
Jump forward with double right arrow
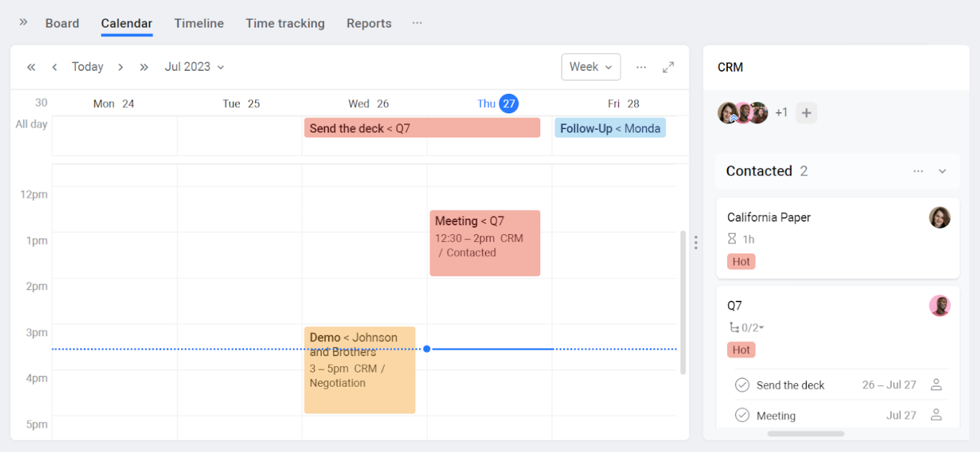[x=144, y=67]
